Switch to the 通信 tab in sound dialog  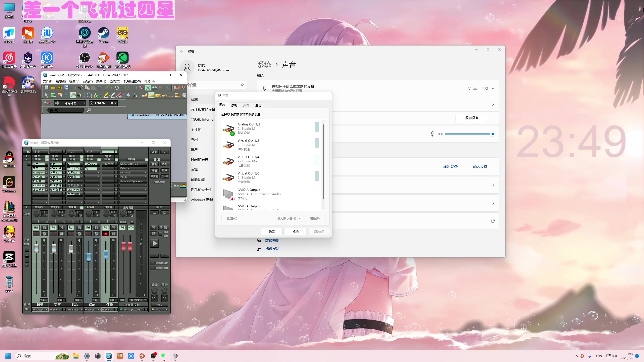(x=258, y=105)
